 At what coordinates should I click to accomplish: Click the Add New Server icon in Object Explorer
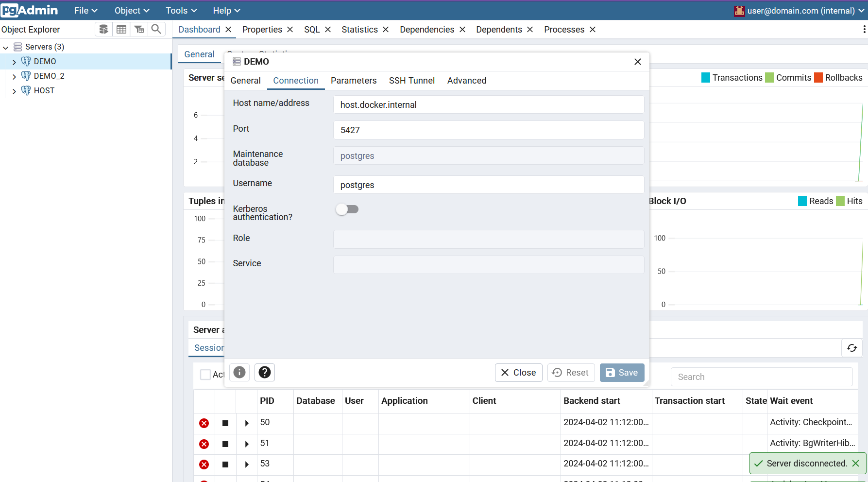pyautogui.click(x=103, y=30)
